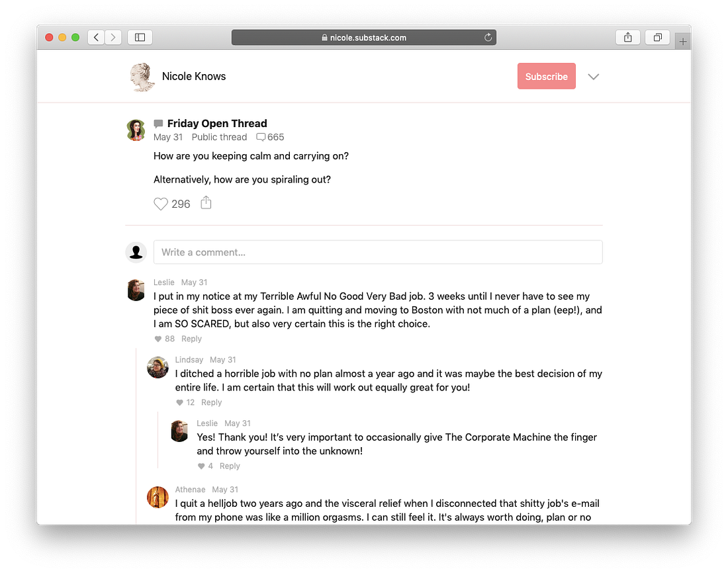Go forward with Safari forward arrow

(x=113, y=37)
